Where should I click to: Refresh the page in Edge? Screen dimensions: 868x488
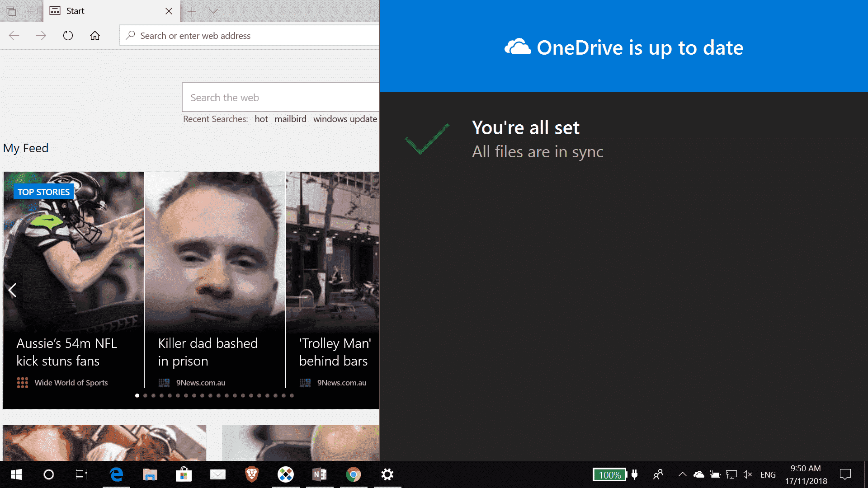(68, 36)
